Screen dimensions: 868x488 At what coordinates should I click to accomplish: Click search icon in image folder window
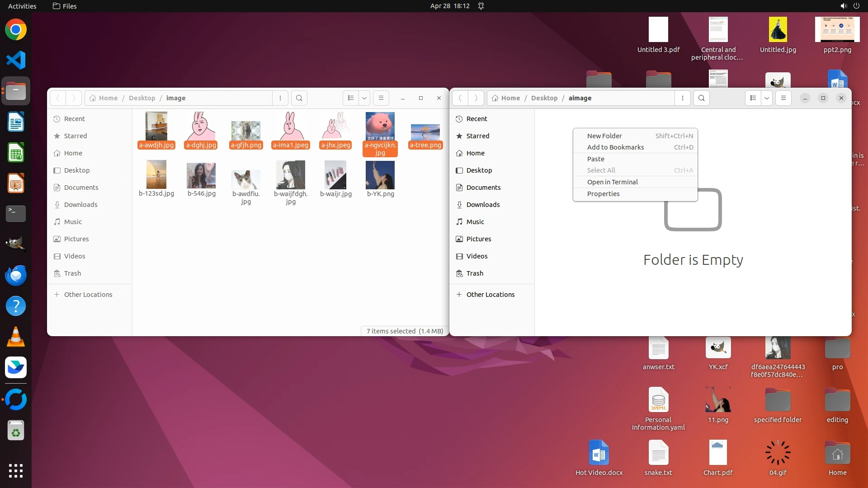[299, 98]
